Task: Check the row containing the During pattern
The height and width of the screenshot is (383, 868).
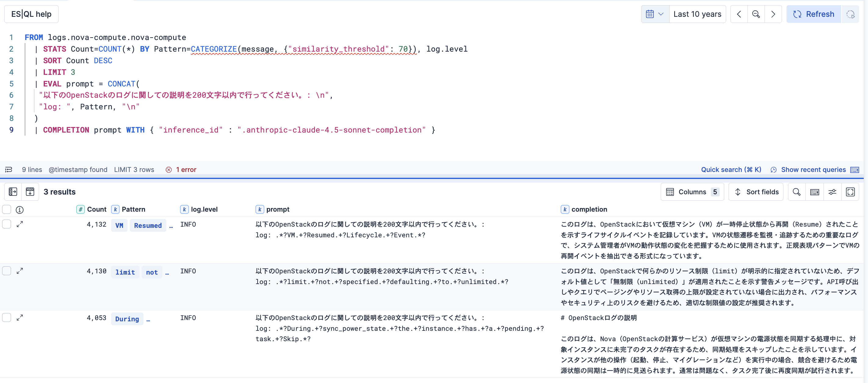Action: [6, 318]
